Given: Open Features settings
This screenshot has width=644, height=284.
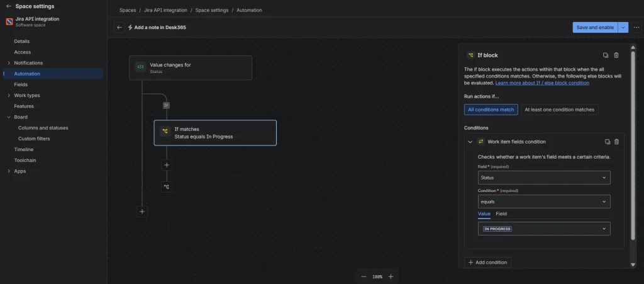Looking at the screenshot, I should click(x=24, y=106).
